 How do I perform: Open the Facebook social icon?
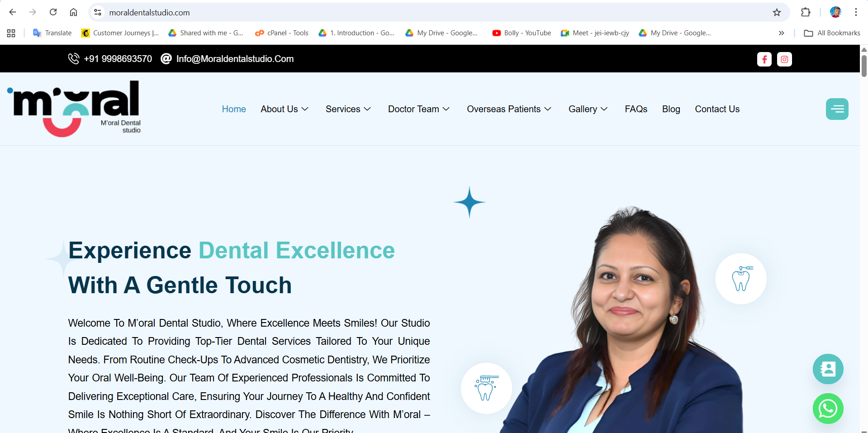764,59
